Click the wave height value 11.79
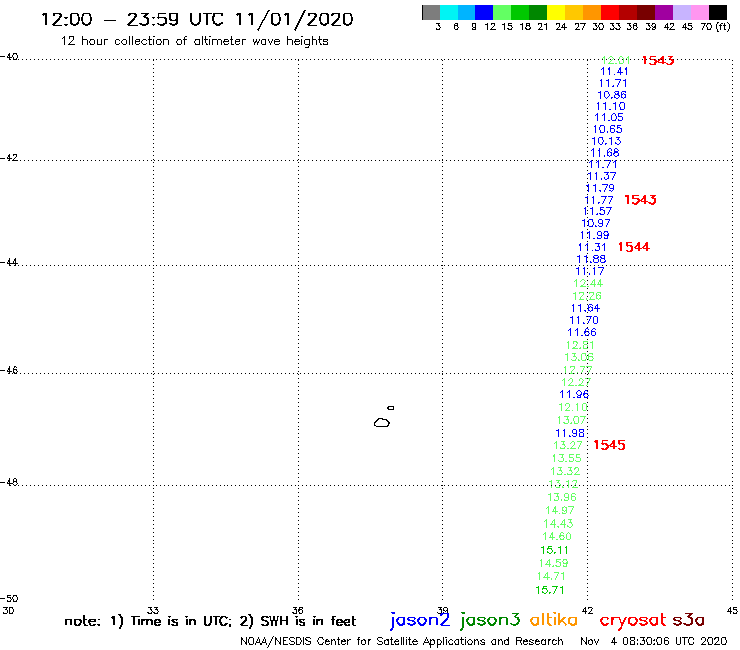 600,188
